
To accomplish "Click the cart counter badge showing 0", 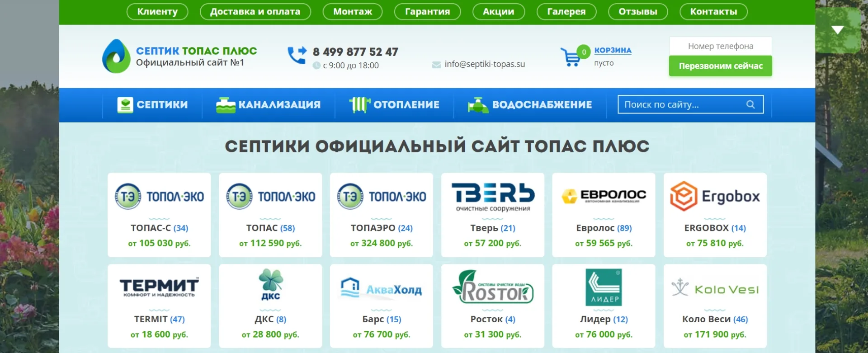I will [584, 52].
